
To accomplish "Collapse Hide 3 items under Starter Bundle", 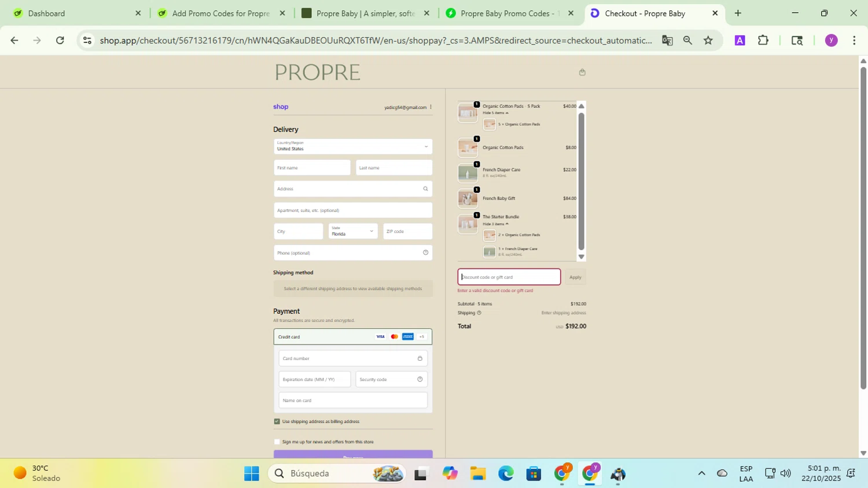I will click(495, 224).
